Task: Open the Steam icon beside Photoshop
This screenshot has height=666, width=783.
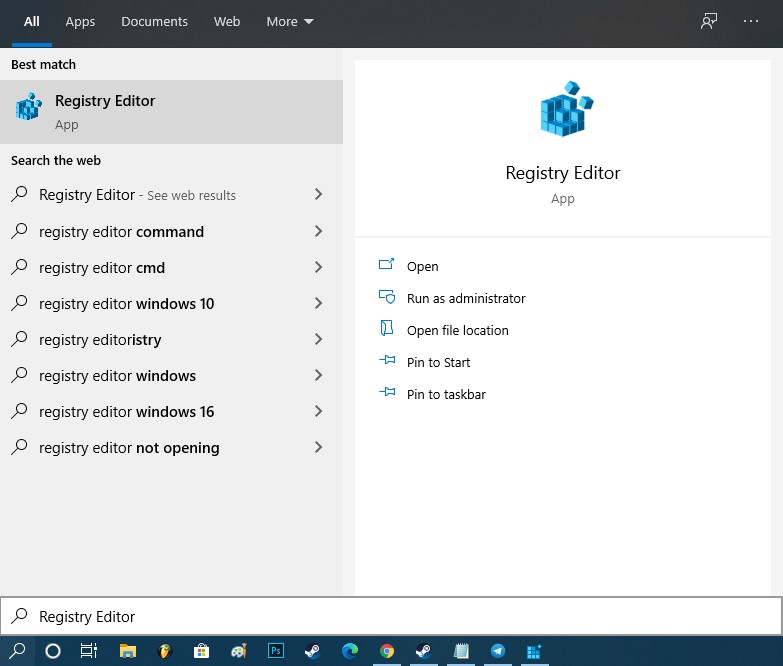Action: pos(313,651)
